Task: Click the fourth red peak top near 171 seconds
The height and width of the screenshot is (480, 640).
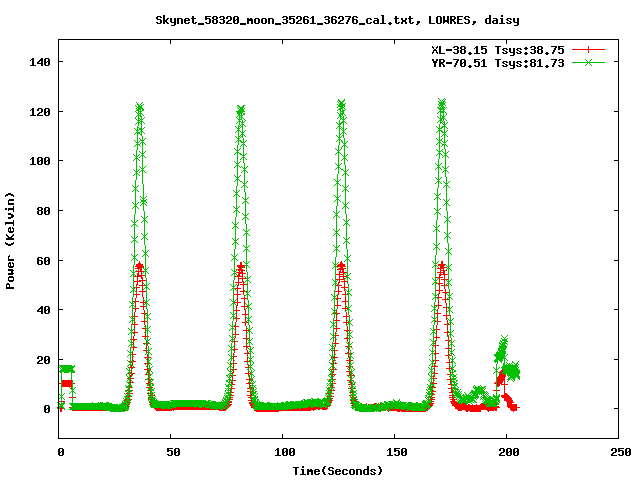Action: 442,266
